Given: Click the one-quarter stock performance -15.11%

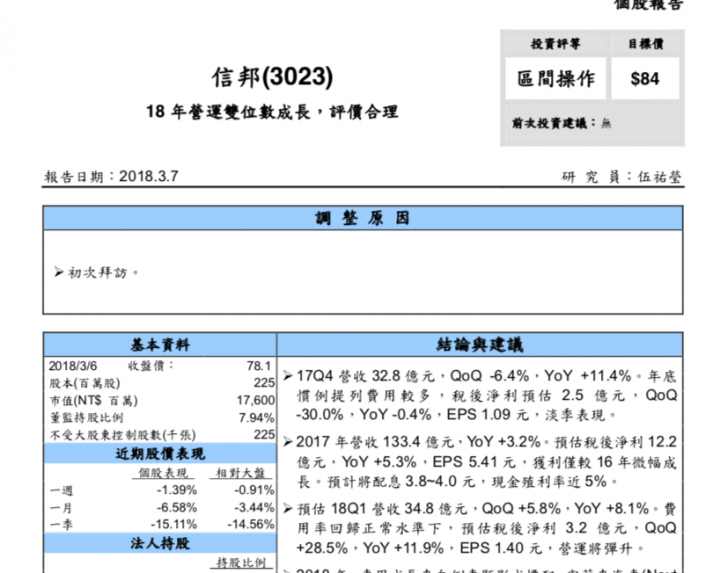Looking at the screenshot, I should 174,524.
